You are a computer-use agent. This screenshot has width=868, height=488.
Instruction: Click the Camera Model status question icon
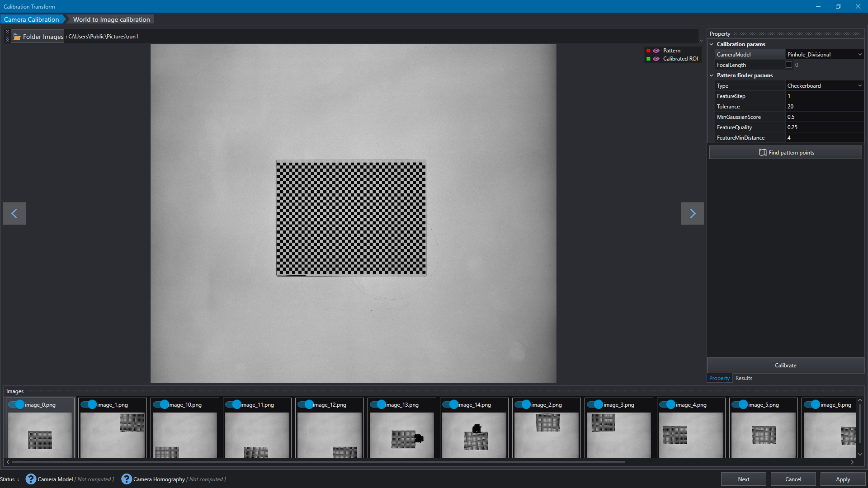click(x=30, y=479)
